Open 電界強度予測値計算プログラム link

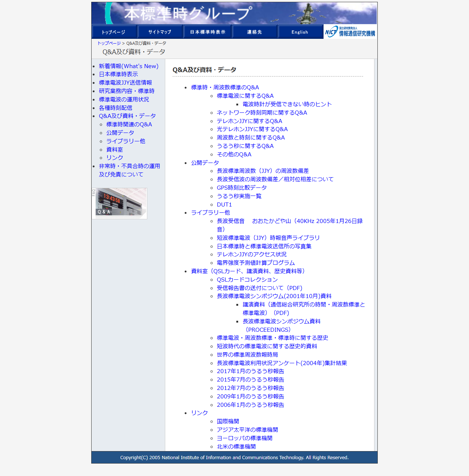pos(256,263)
